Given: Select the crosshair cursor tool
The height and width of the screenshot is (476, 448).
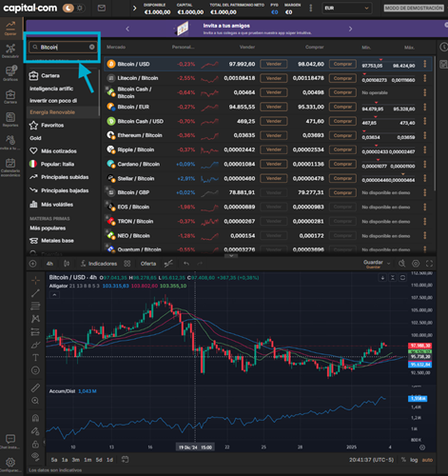Looking at the screenshot, I should click(x=35, y=280).
